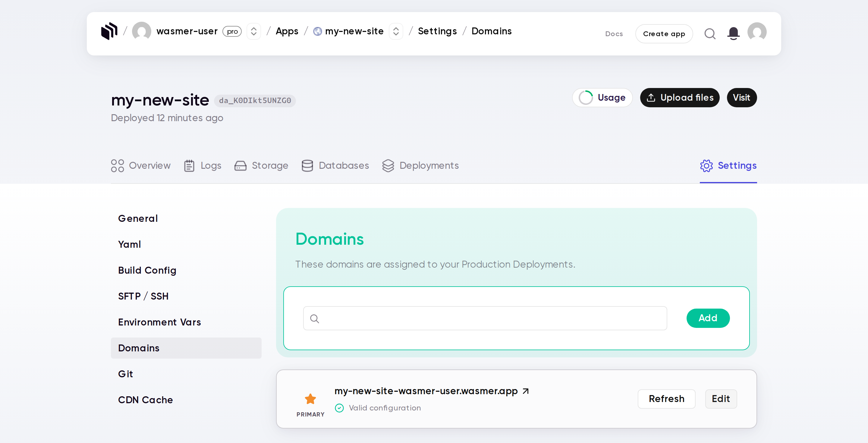Click the primary star icon
868x443 pixels.
pos(310,399)
